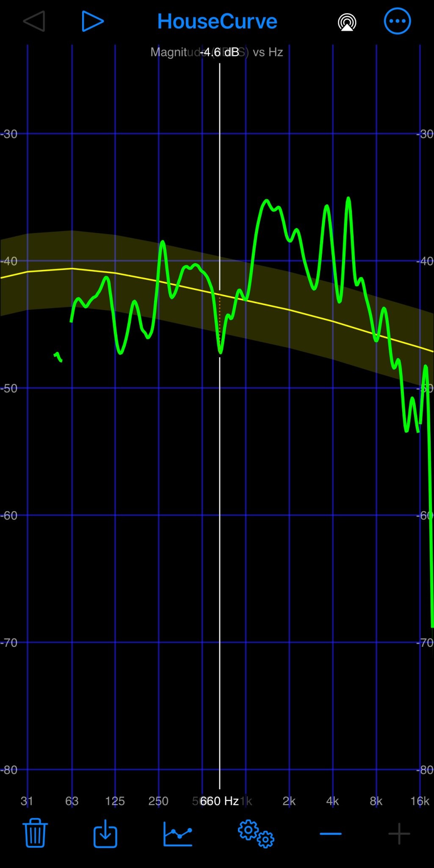
Task: Tap the 250 Hz axis label
Action: point(158,801)
